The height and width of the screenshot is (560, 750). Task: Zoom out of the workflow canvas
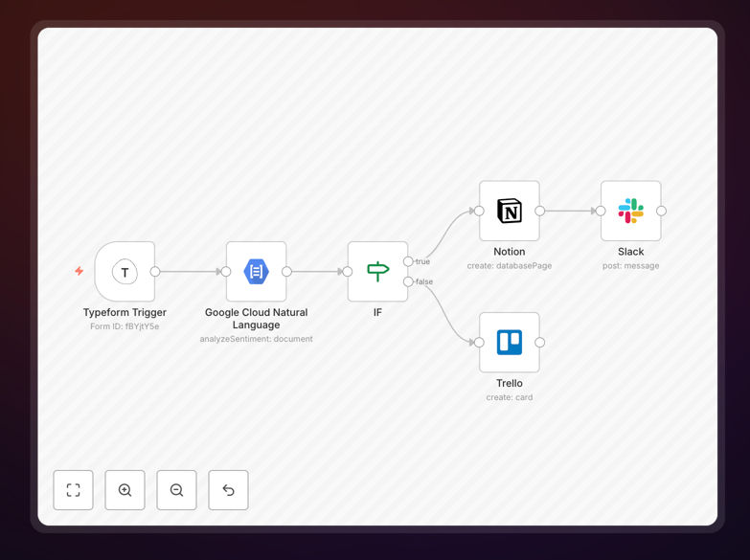pyautogui.click(x=176, y=490)
